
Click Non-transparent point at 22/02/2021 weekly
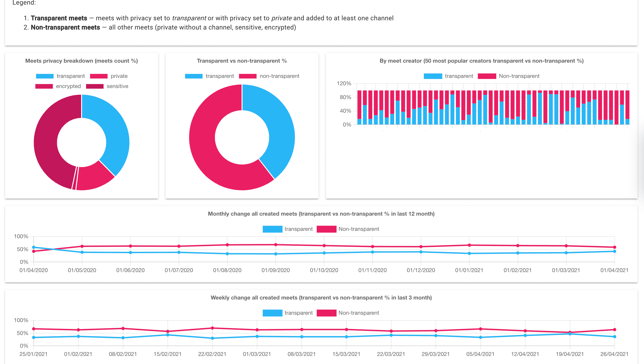click(x=212, y=328)
